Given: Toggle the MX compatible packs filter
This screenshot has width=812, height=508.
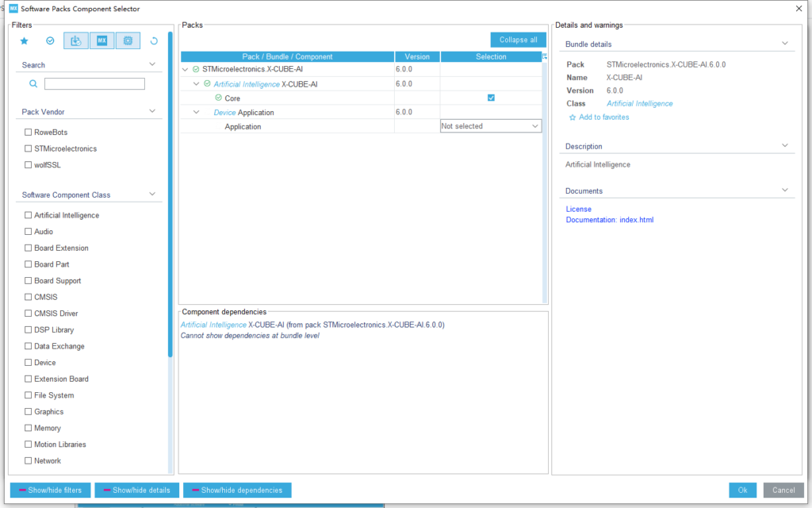Looking at the screenshot, I should click(102, 41).
